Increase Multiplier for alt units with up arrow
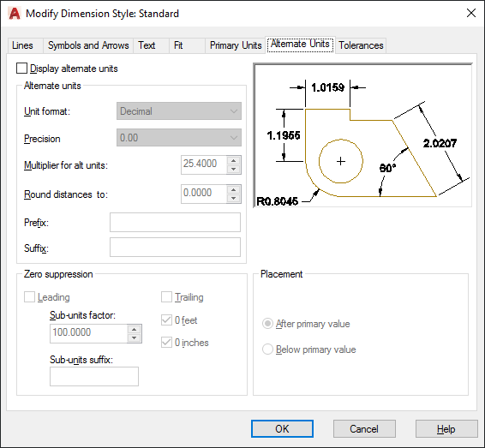485x448 pixels. (x=234, y=160)
